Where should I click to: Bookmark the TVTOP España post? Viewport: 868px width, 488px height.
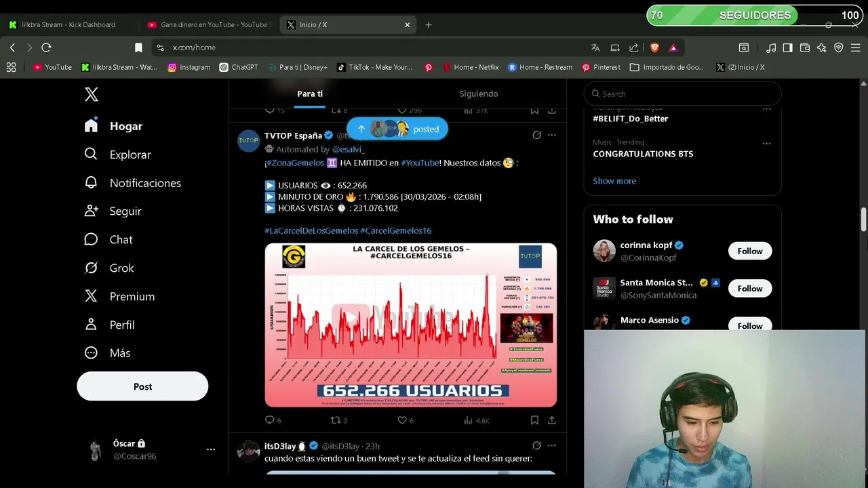(534, 420)
